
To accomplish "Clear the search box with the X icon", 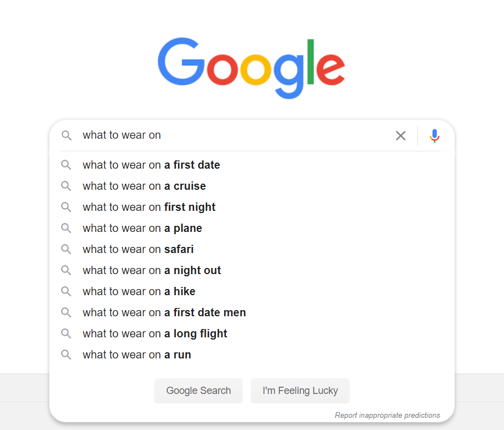I will (x=401, y=135).
